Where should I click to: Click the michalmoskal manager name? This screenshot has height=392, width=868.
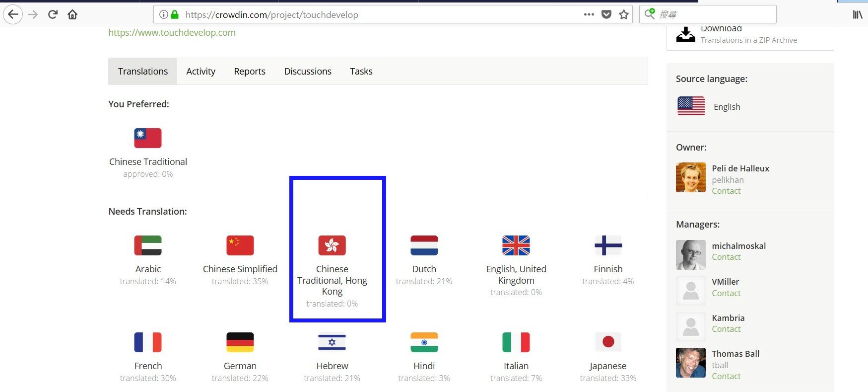coord(739,246)
